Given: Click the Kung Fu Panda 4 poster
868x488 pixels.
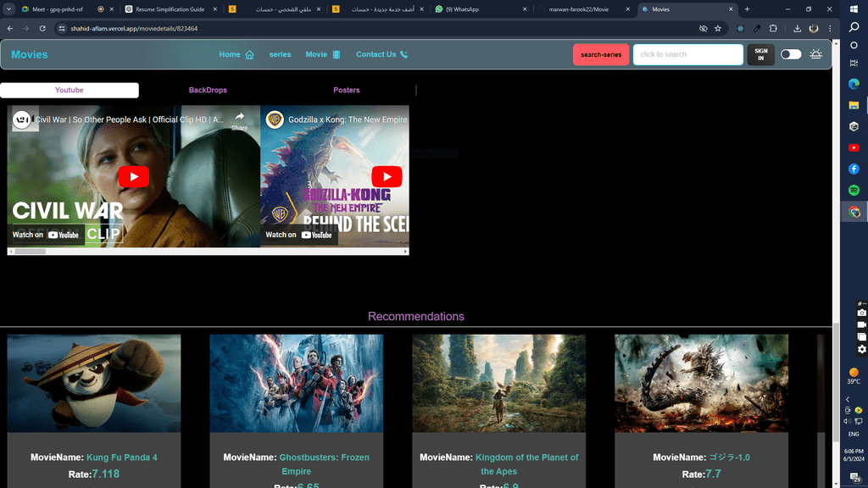Looking at the screenshot, I should tap(94, 384).
